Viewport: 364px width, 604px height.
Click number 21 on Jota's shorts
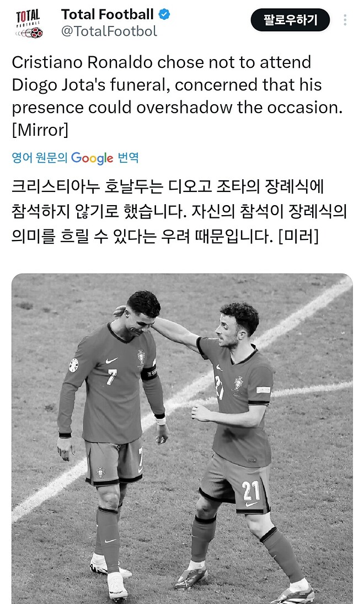(x=251, y=490)
